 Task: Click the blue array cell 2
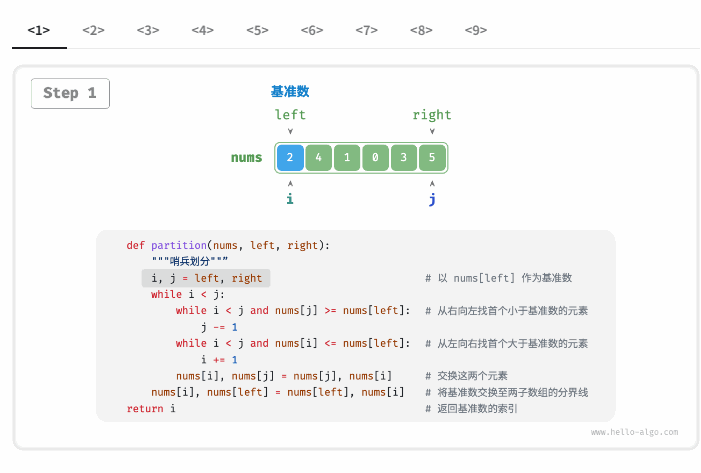tap(290, 158)
